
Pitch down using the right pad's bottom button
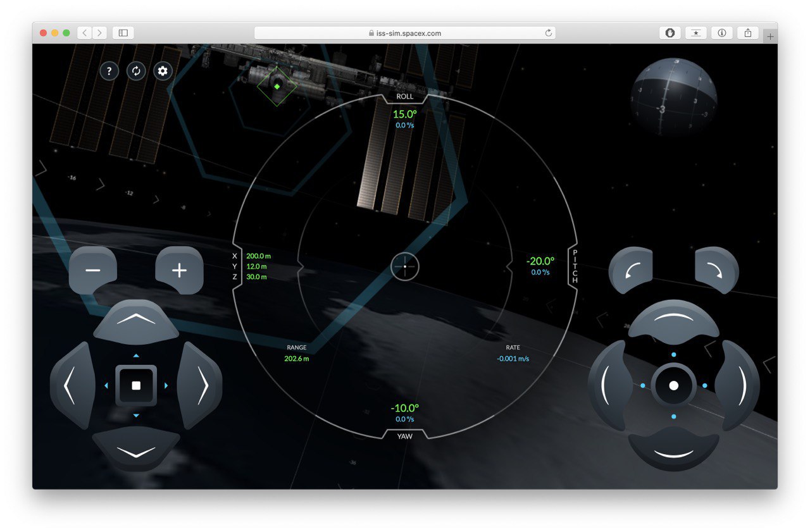point(674,450)
